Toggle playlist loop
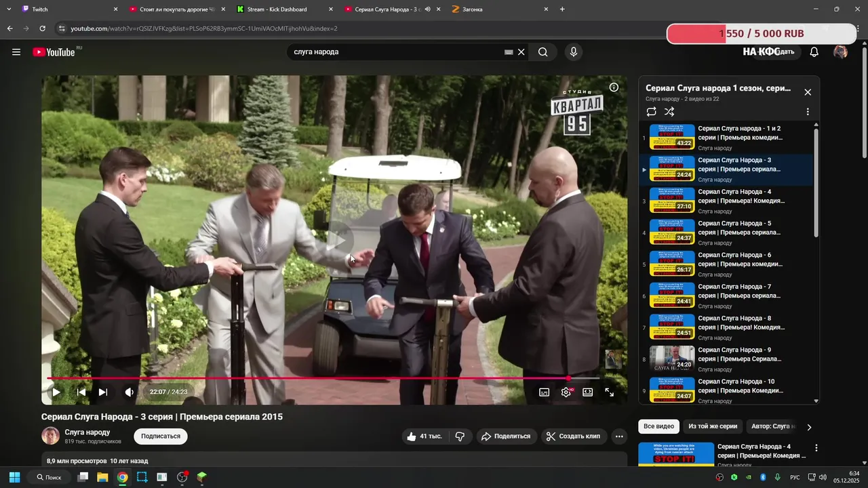Image resolution: width=868 pixels, height=488 pixels. (652, 112)
